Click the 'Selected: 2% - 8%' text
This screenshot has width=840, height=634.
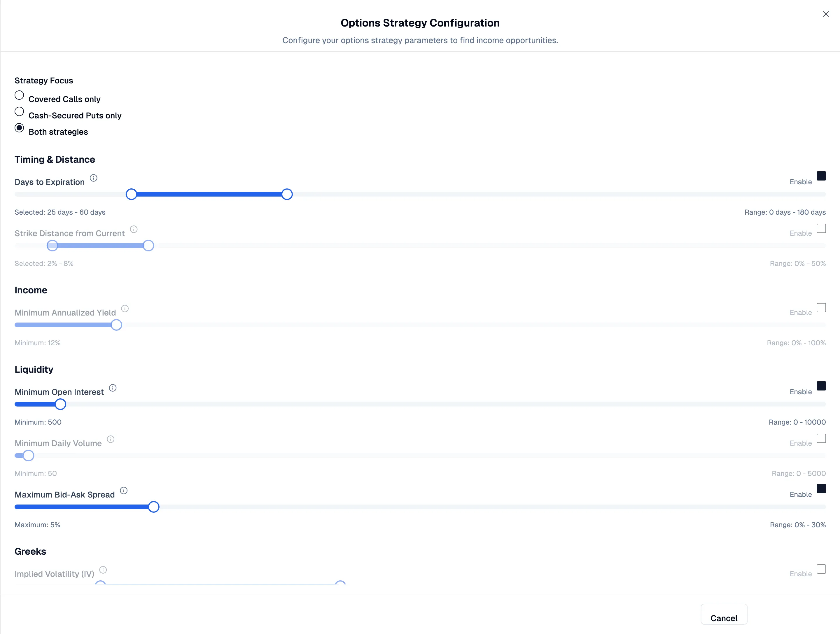[x=44, y=263]
